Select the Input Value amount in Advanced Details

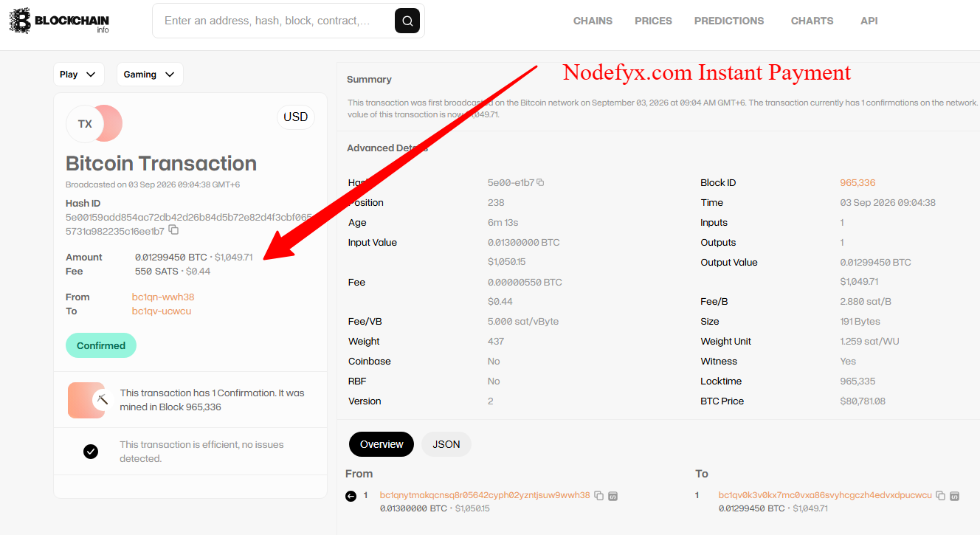click(x=525, y=242)
